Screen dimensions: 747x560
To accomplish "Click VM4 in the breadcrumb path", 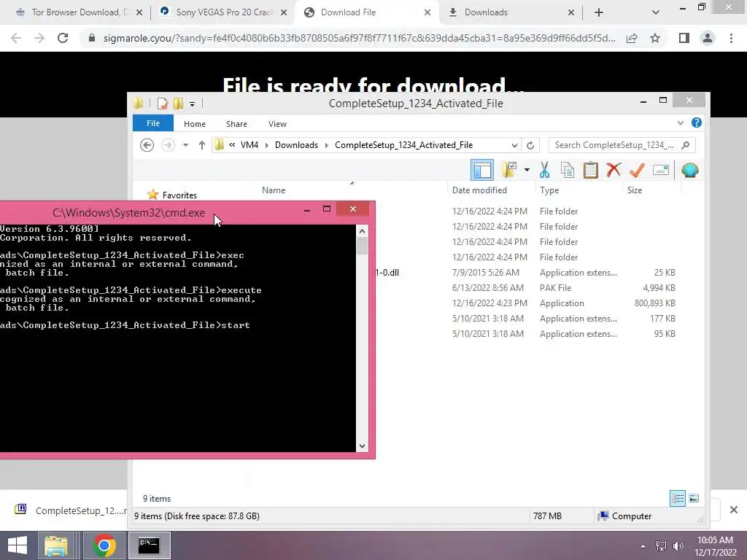I will tap(249, 145).
